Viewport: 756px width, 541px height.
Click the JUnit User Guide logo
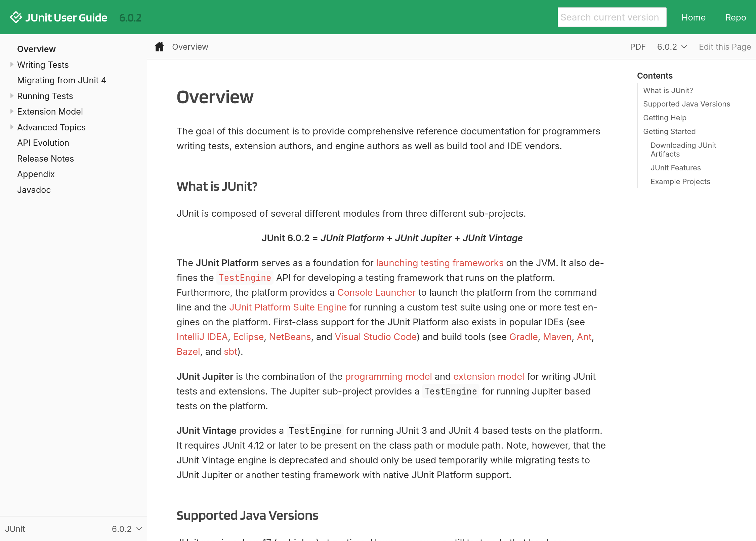[59, 17]
